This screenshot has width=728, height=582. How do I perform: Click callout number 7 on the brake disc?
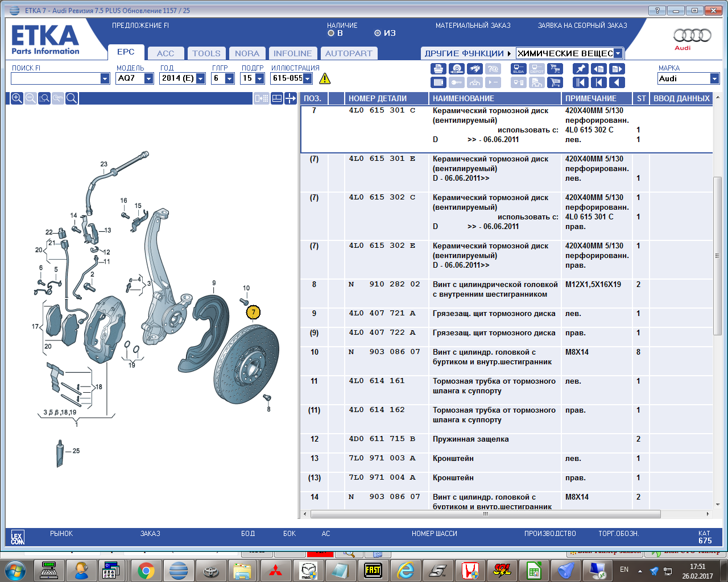click(254, 312)
